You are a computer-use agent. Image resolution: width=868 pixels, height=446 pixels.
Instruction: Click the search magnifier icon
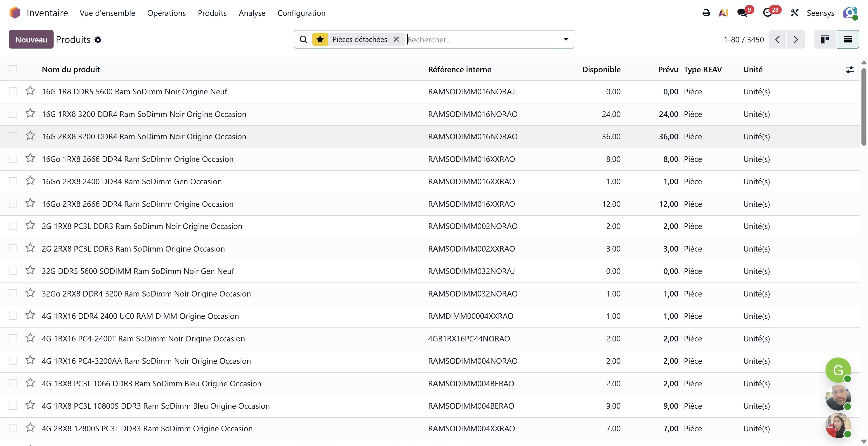304,39
